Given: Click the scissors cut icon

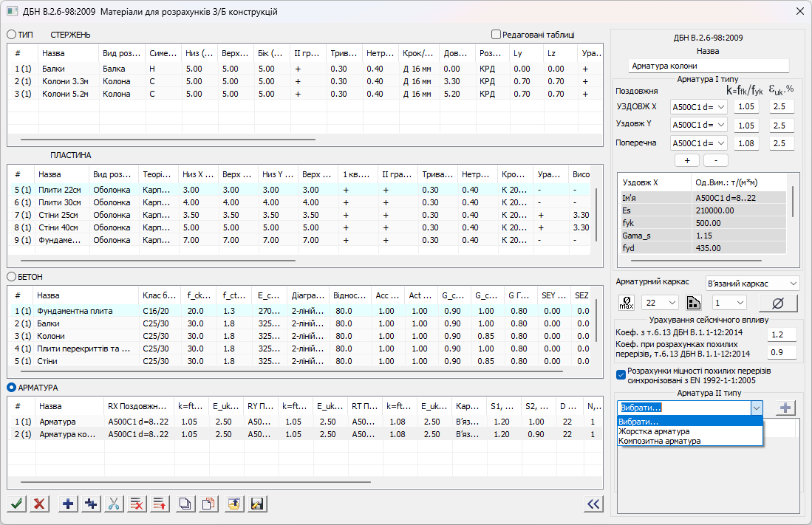Looking at the screenshot, I should click(114, 504).
